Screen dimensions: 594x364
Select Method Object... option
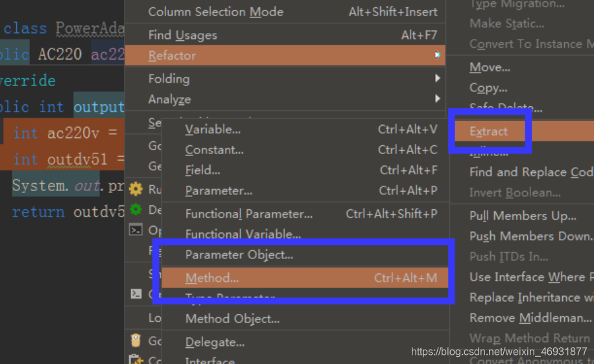305,319
